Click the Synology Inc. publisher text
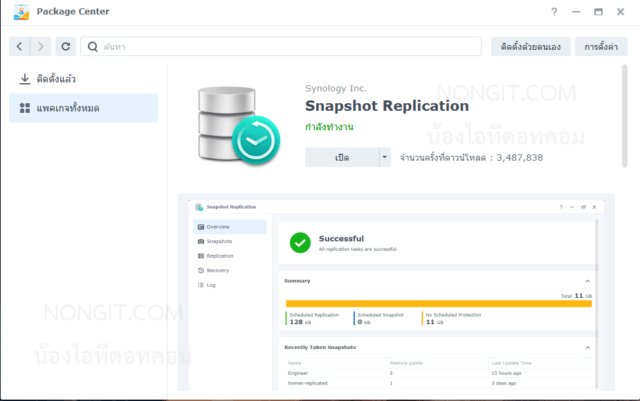 [x=336, y=88]
